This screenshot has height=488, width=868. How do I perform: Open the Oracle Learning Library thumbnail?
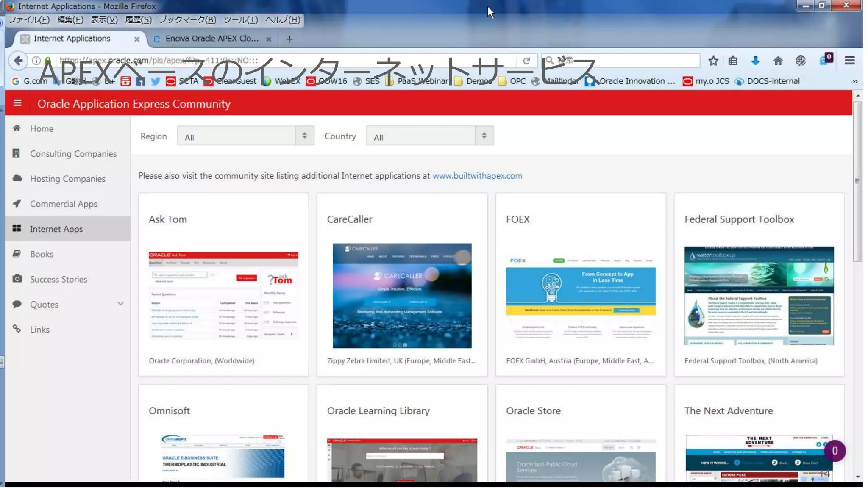pos(402,460)
